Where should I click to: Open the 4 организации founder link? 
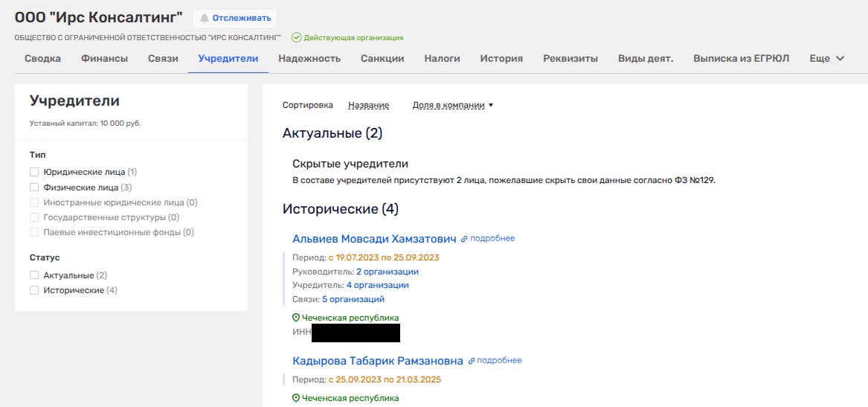tap(377, 285)
